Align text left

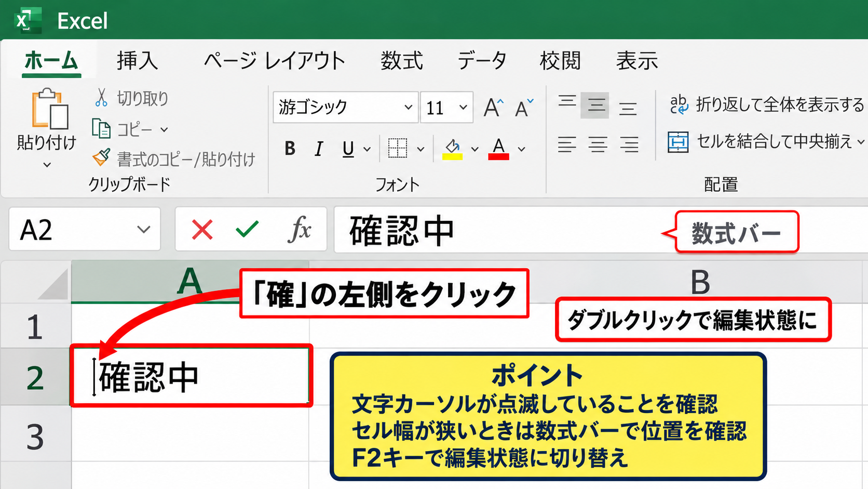click(567, 144)
